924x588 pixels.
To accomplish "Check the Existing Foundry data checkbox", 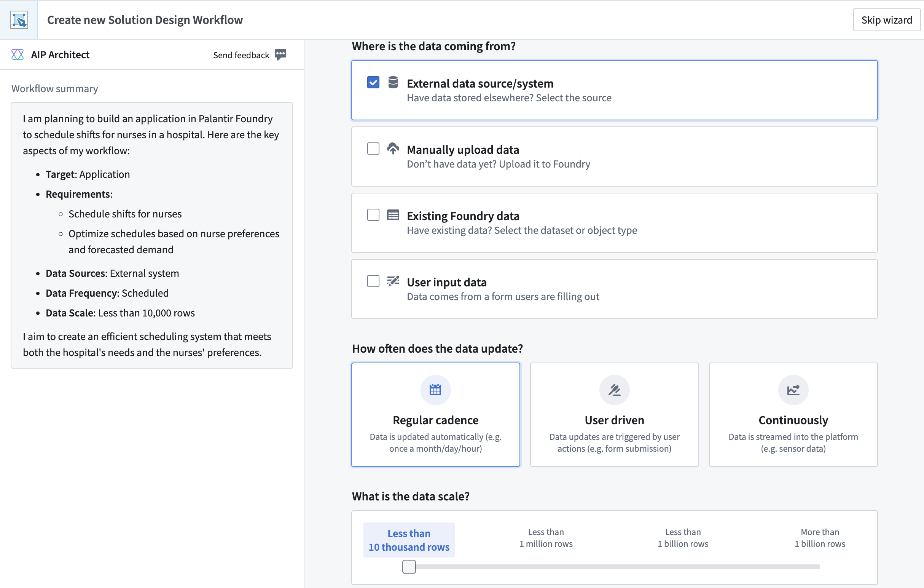I will [373, 215].
